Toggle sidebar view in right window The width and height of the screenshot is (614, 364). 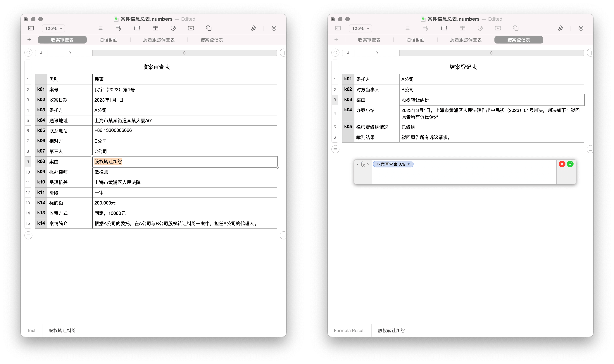point(338,28)
